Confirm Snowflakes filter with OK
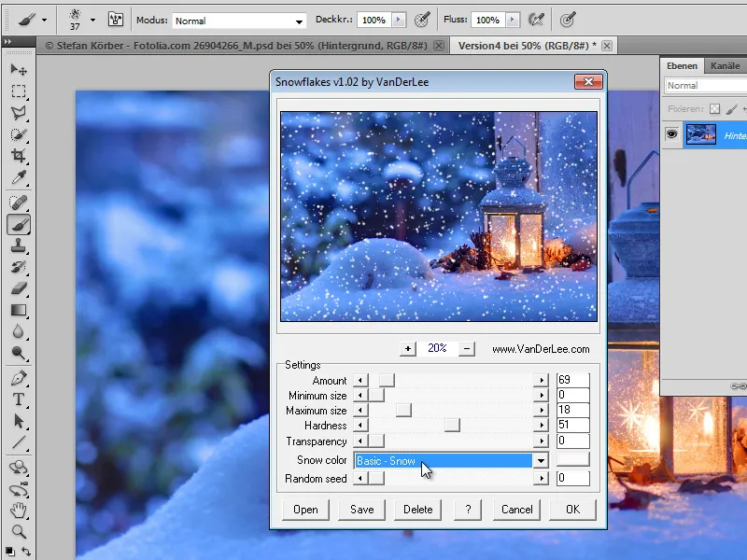 click(572, 510)
